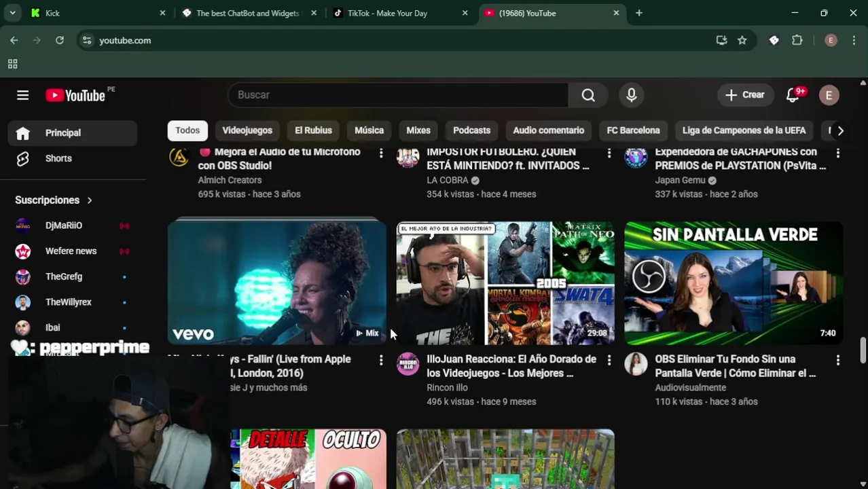This screenshot has height=489, width=868.
Task: Click the Principal home icon in the sidebar
Action: point(22,133)
